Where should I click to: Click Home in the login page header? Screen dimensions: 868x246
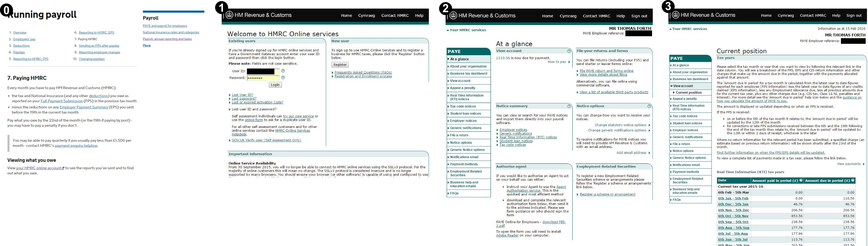(346, 15)
